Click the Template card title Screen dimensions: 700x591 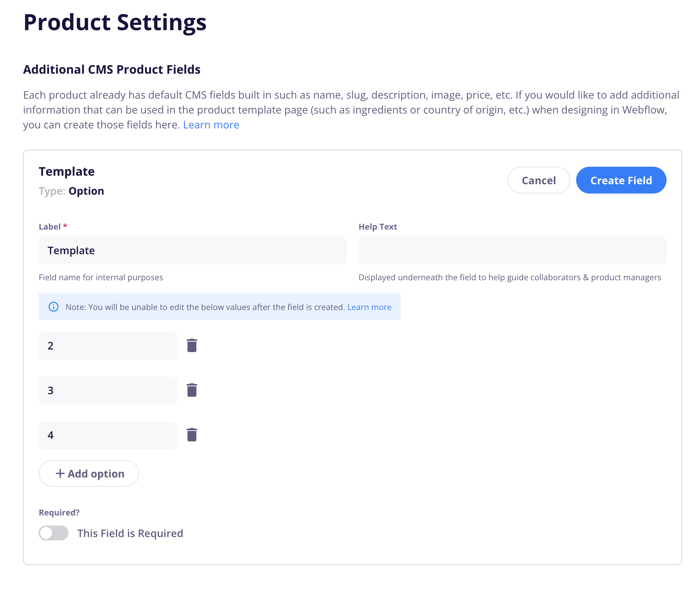(67, 172)
